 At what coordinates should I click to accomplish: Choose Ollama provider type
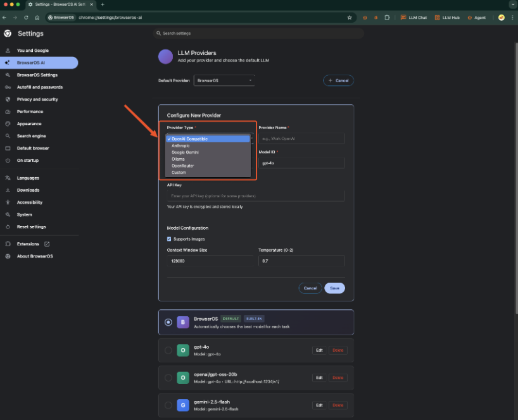pos(208,159)
